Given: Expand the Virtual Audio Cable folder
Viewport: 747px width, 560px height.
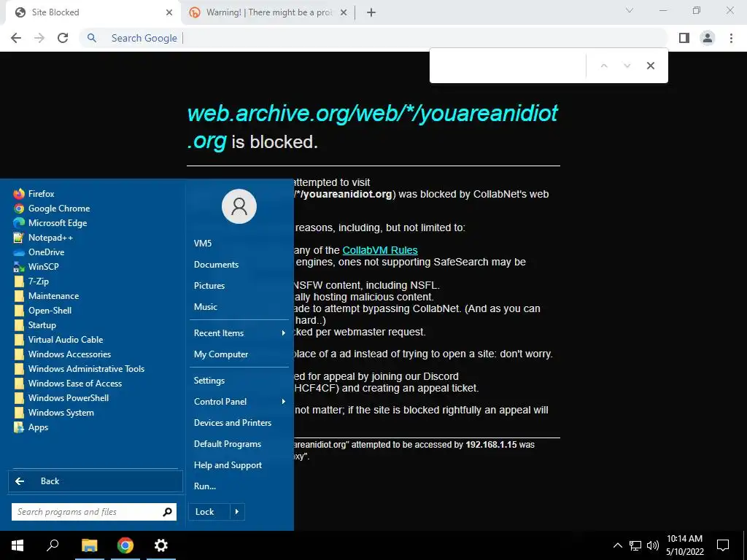Looking at the screenshot, I should point(65,340).
